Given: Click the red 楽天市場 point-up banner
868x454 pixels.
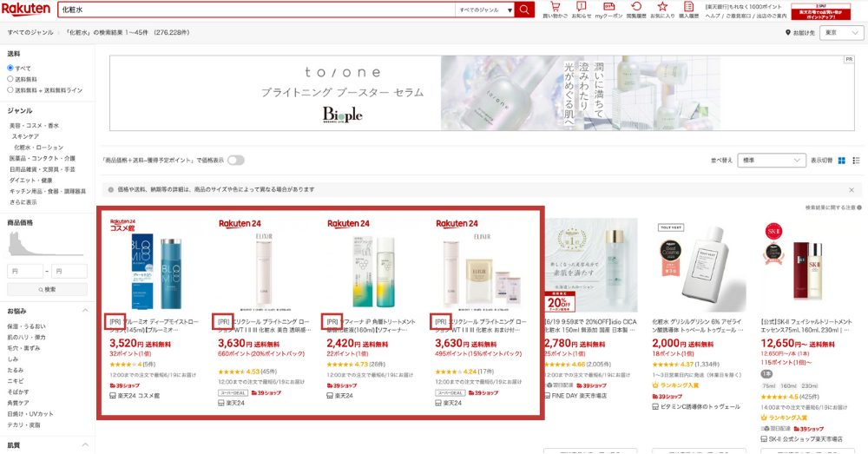Looking at the screenshot, I should pos(820,11).
